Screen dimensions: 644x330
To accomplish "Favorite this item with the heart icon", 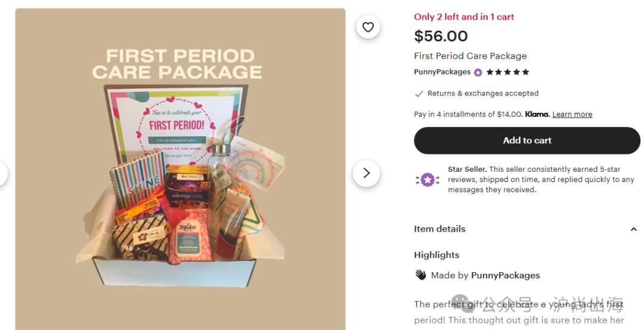I will click(368, 27).
